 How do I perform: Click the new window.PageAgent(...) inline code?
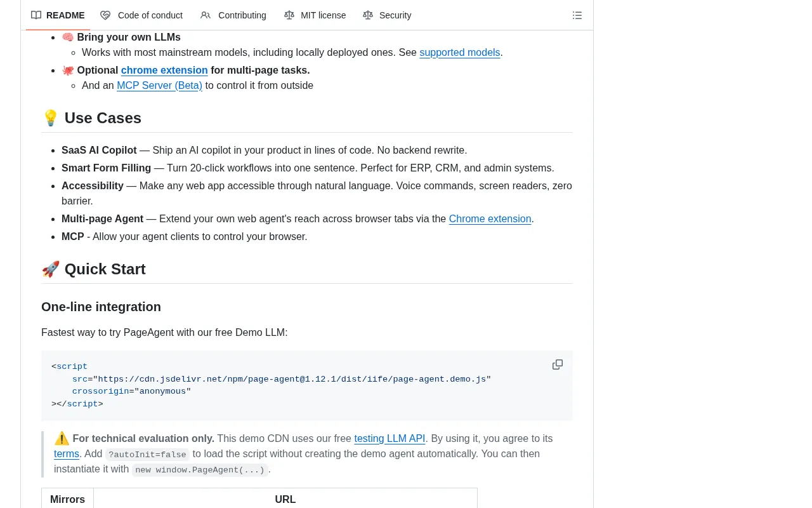pos(200,470)
